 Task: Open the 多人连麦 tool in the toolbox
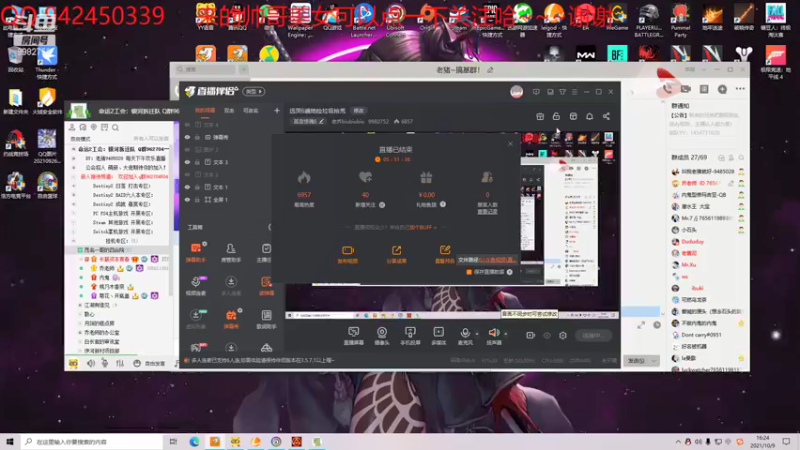click(231, 286)
